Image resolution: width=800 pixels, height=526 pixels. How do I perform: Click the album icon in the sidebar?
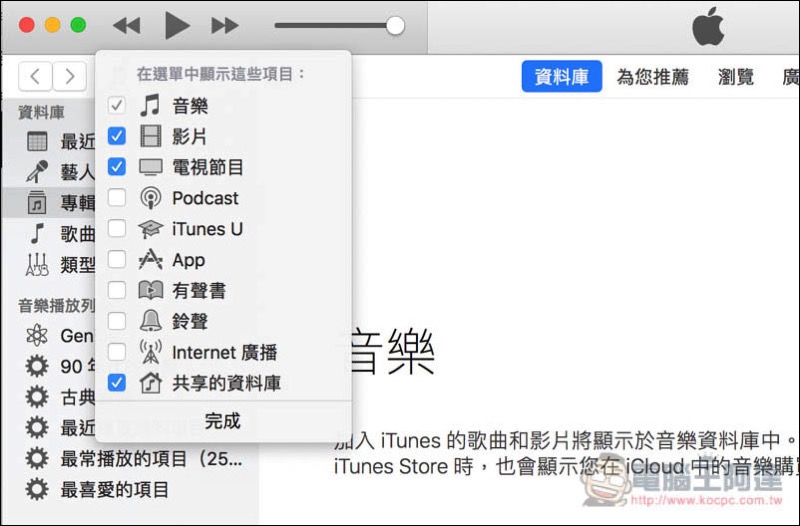[x=37, y=203]
